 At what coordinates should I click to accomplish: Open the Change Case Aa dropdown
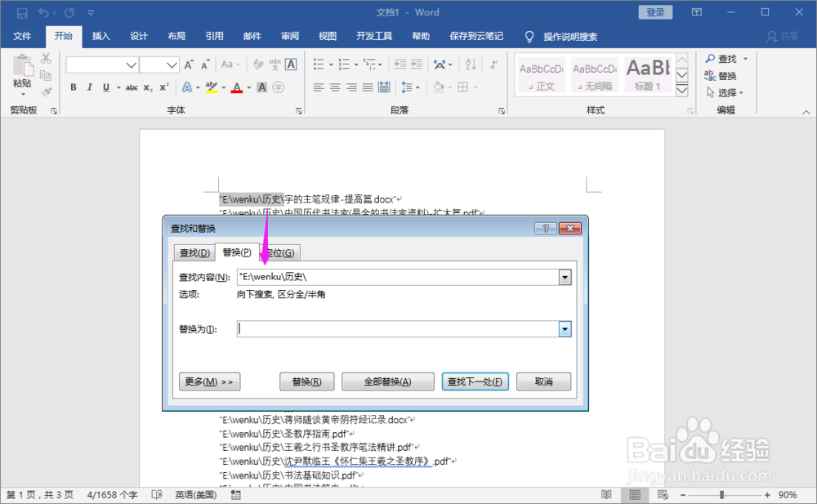pyautogui.click(x=230, y=65)
